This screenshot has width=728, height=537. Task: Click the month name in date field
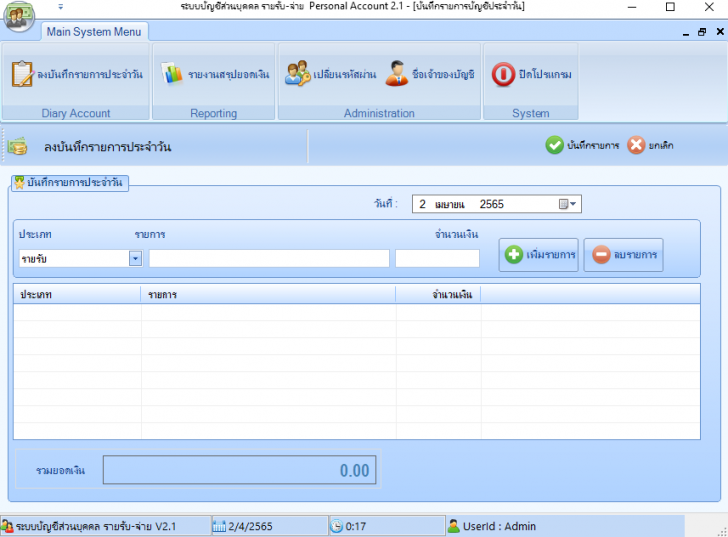449,205
